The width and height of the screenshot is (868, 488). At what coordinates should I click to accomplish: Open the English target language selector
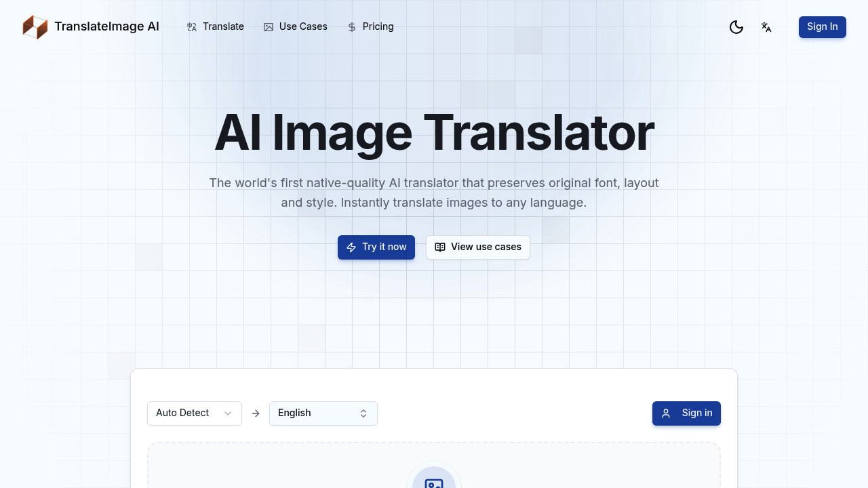click(x=323, y=413)
